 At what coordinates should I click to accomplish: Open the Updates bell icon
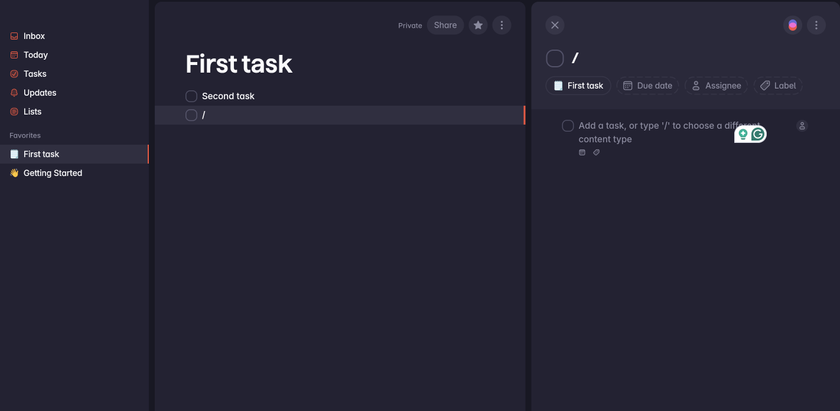point(14,93)
